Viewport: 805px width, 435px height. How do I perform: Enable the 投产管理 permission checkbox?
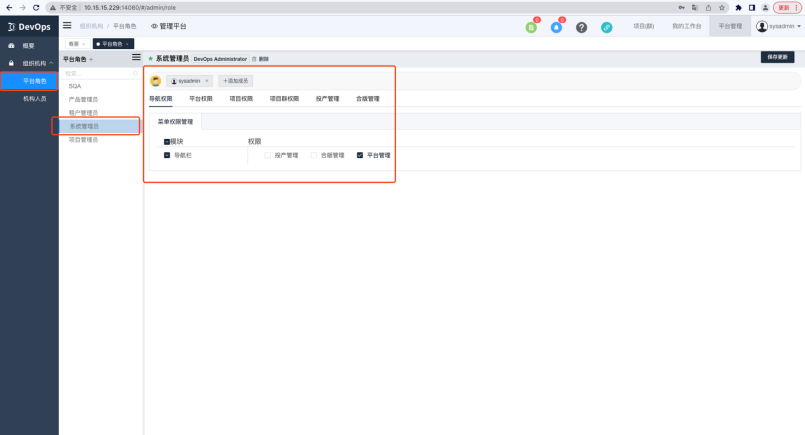point(268,155)
